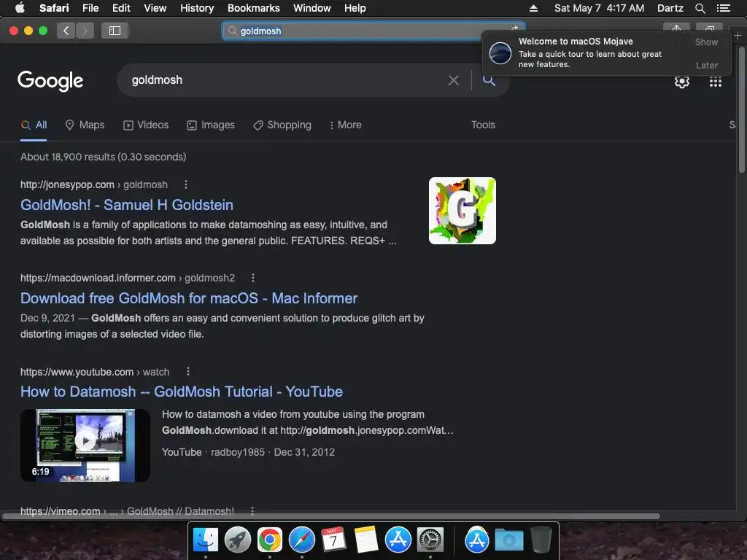Open the Bookmarks menu
Image resolution: width=747 pixels, height=560 pixels.
(253, 8)
